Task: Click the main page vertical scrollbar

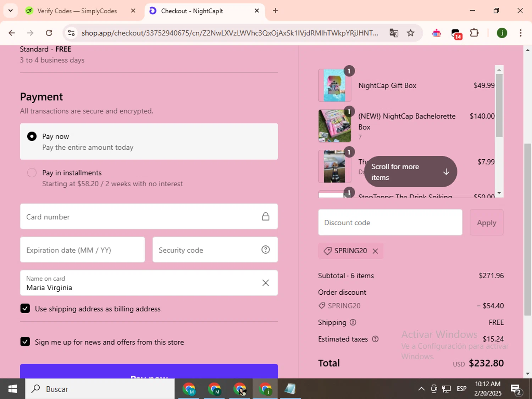Action: point(528,229)
